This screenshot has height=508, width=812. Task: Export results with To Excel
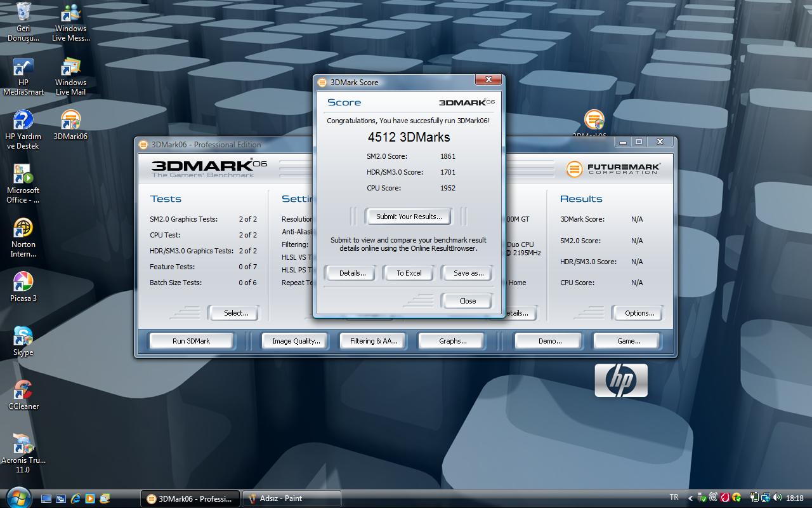coord(409,273)
